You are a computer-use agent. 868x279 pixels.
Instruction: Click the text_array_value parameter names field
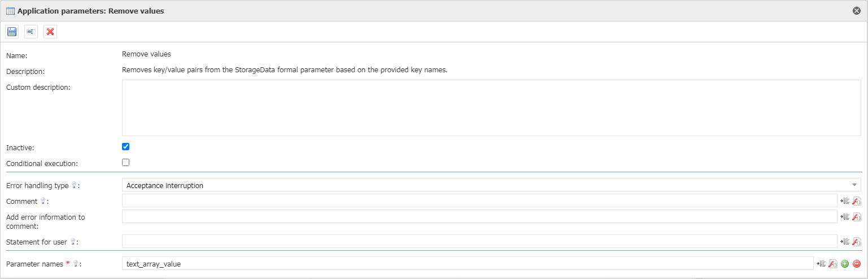tap(468, 264)
